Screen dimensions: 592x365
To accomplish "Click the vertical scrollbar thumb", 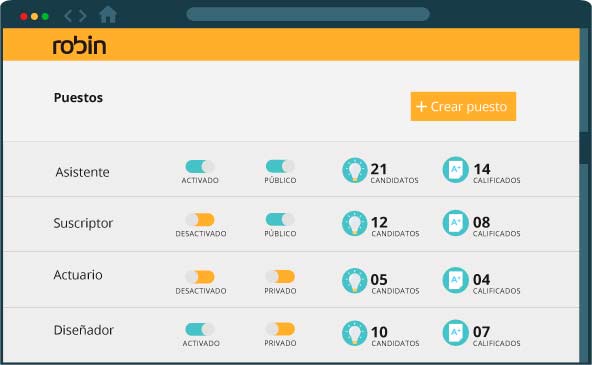I will click(584, 148).
